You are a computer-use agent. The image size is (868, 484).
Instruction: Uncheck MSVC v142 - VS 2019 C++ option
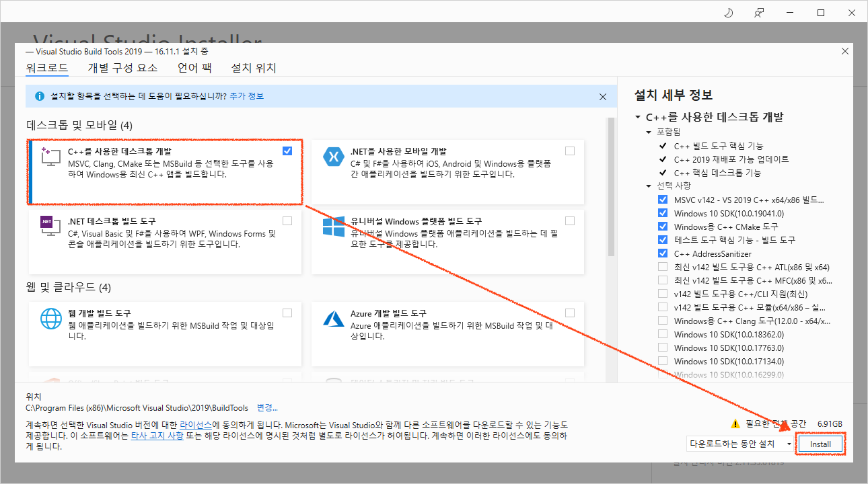coord(663,200)
